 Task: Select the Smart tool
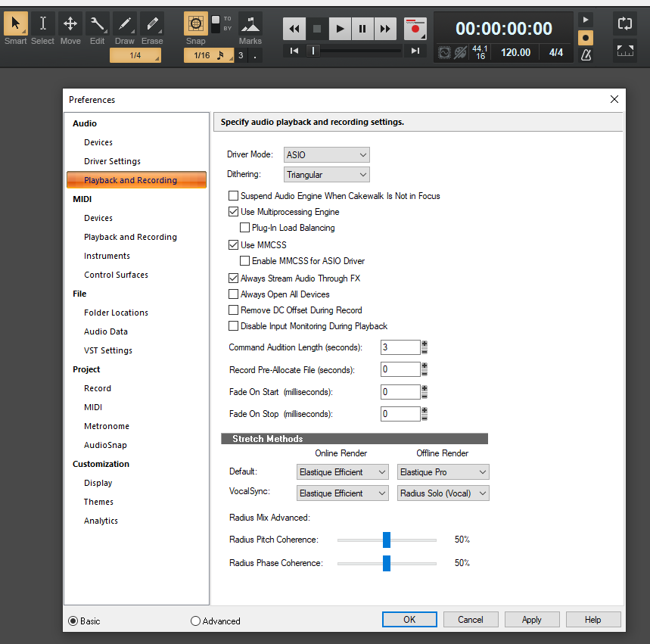coord(15,23)
